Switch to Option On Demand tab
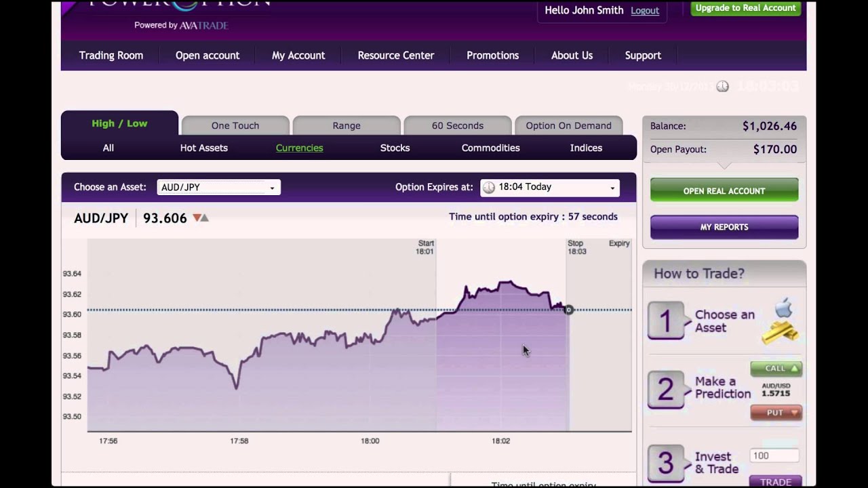 (x=568, y=125)
